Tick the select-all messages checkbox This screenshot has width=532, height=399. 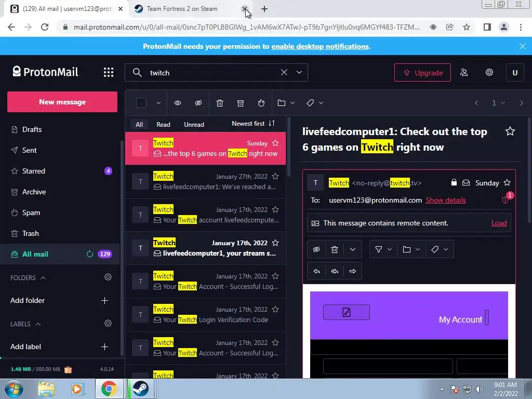pyautogui.click(x=141, y=103)
